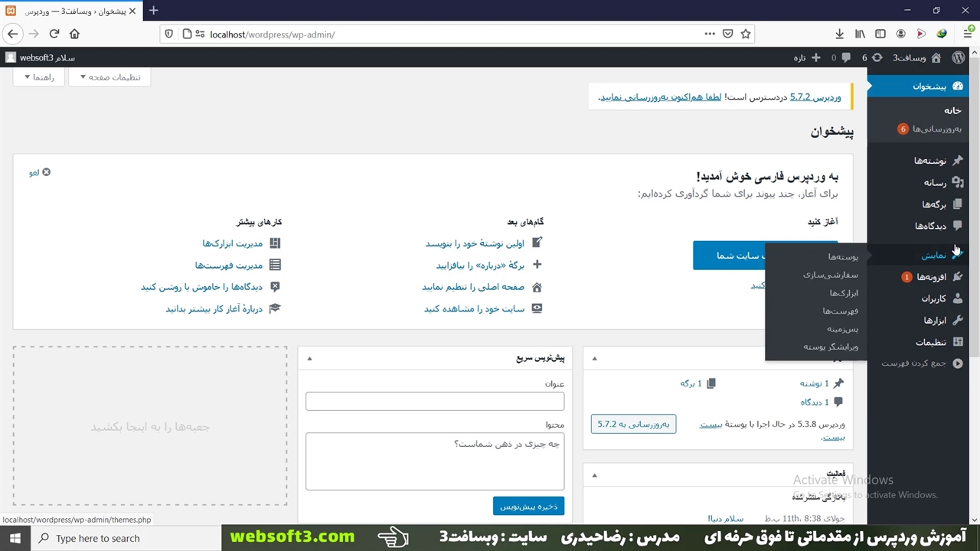This screenshot has width=980, height=551.
Task: Click the ذخیره پیش‌نویس button
Action: 528,506
